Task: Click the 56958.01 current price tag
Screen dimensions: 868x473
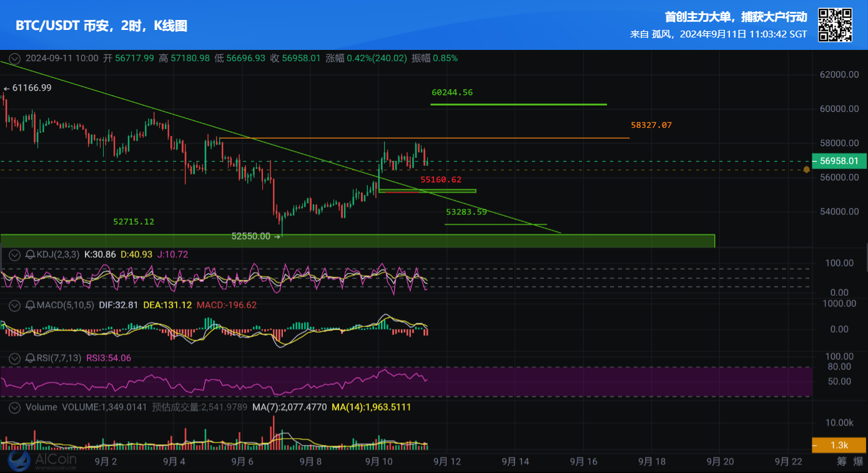Action: pyautogui.click(x=839, y=161)
